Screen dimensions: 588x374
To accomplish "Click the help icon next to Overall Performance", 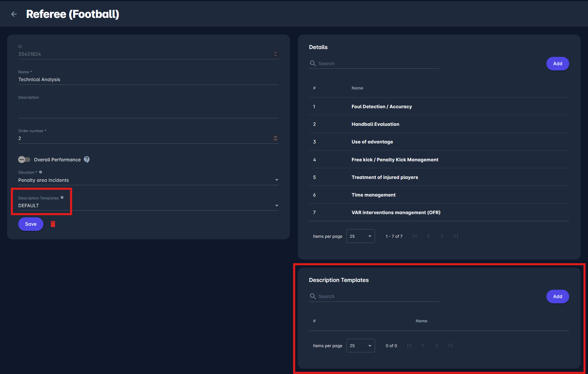I will pos(87,159).
